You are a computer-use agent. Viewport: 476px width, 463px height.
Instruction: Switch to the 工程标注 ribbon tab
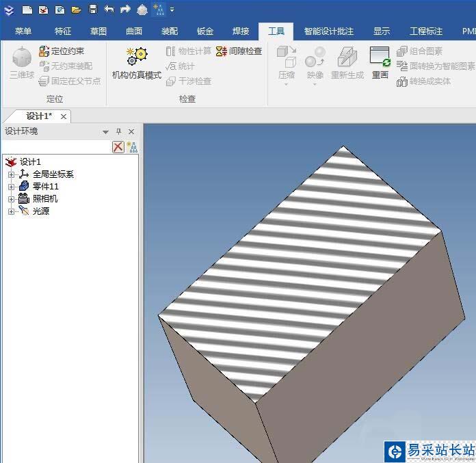(x=426, y=31)
